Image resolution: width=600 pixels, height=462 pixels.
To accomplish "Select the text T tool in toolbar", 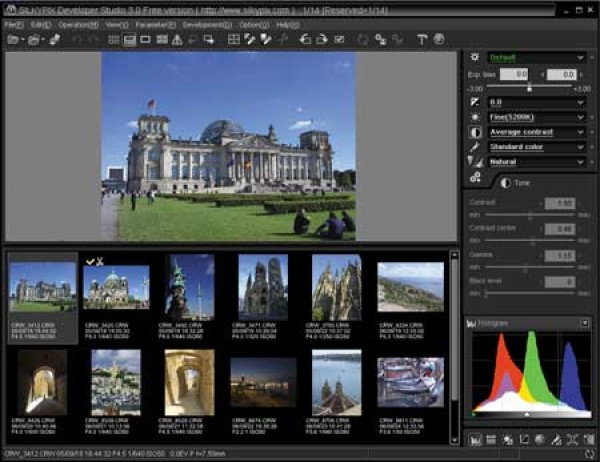I will click(421, 39).
